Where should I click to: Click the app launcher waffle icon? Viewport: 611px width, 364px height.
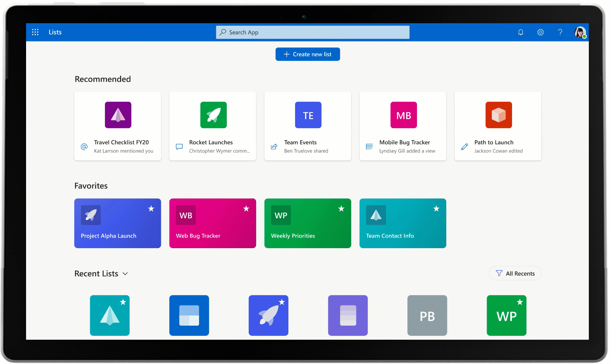coord(35,32)
